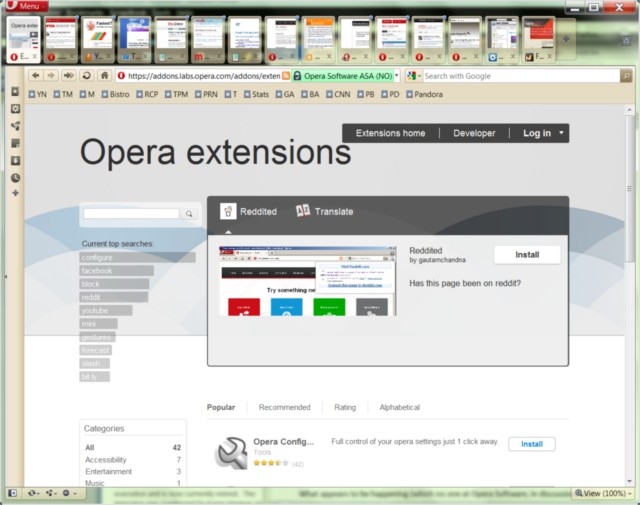The height and width of the screenshot is (505, 640).
Task: Open the Pandora bookmark
Action: coord(424,94)
